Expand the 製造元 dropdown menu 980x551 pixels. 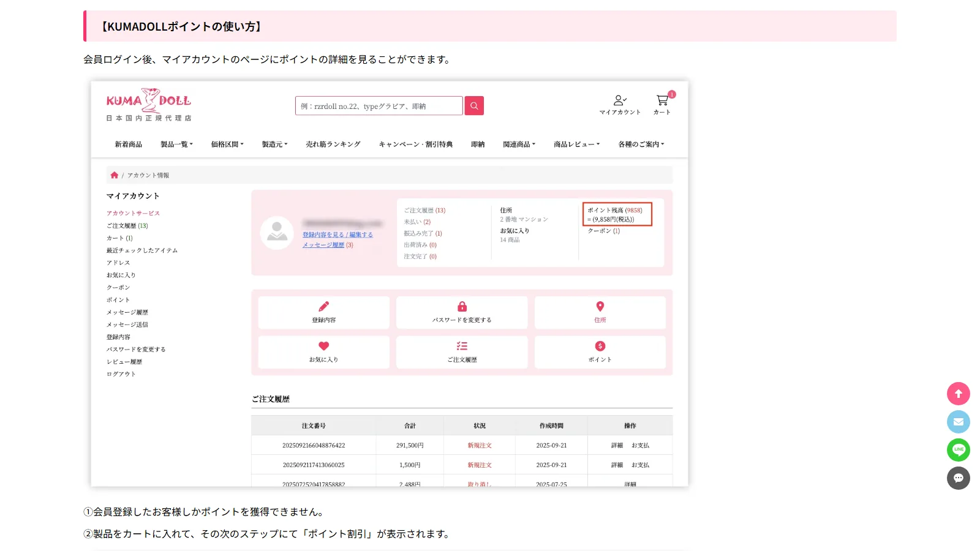click(x=274, y=144)
